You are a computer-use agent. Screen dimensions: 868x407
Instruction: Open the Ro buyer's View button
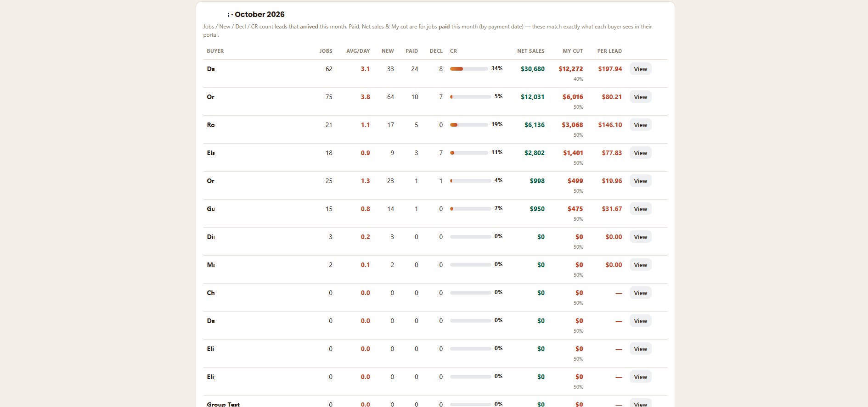(x=640, y=125)
